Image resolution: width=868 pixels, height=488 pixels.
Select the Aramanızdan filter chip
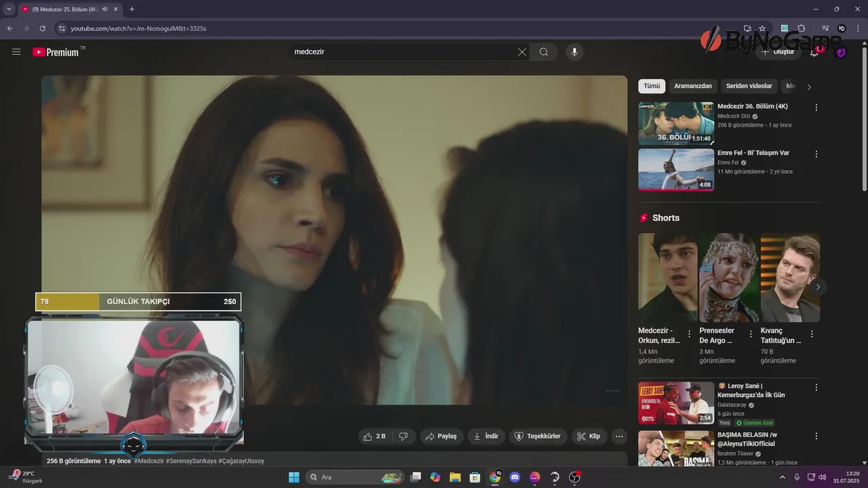(x=693, y=86)
